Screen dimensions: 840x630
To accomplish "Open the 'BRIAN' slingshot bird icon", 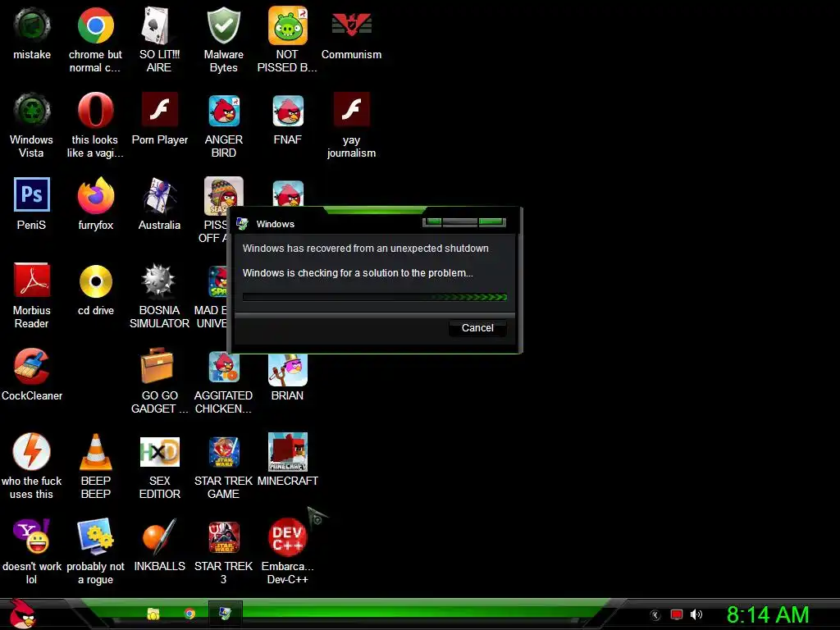I will coord(288,370).
